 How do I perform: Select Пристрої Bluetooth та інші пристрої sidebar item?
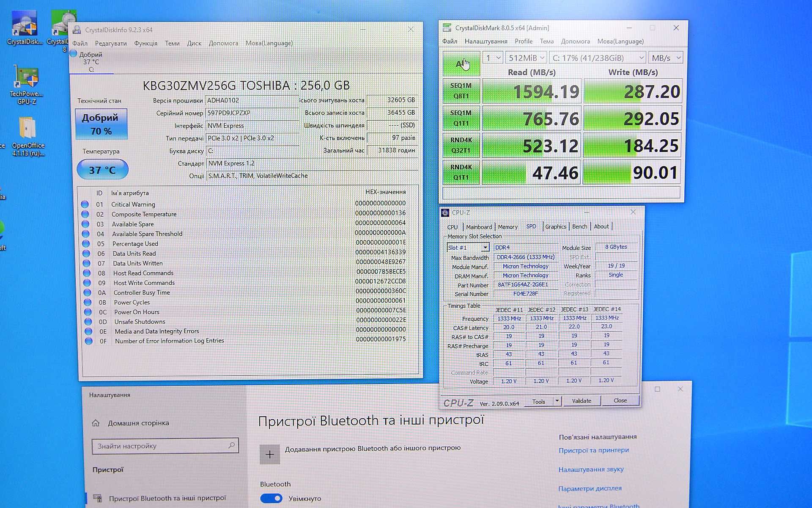pyautogui.click(x=167, y=498)
